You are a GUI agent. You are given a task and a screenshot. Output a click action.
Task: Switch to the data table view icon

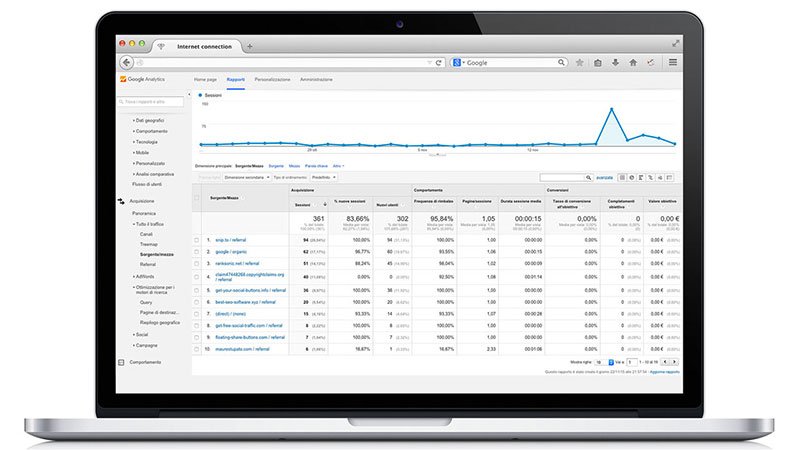pyautogui.click(x=622, y=177)
